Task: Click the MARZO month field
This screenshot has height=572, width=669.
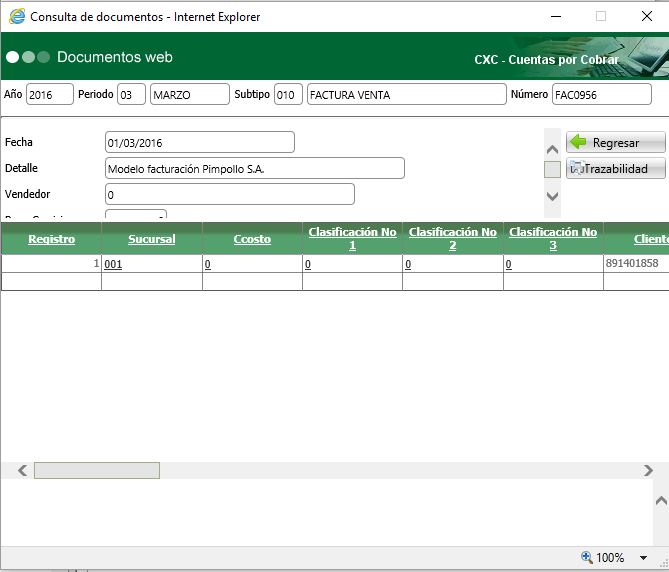Action: coord(190,94)
